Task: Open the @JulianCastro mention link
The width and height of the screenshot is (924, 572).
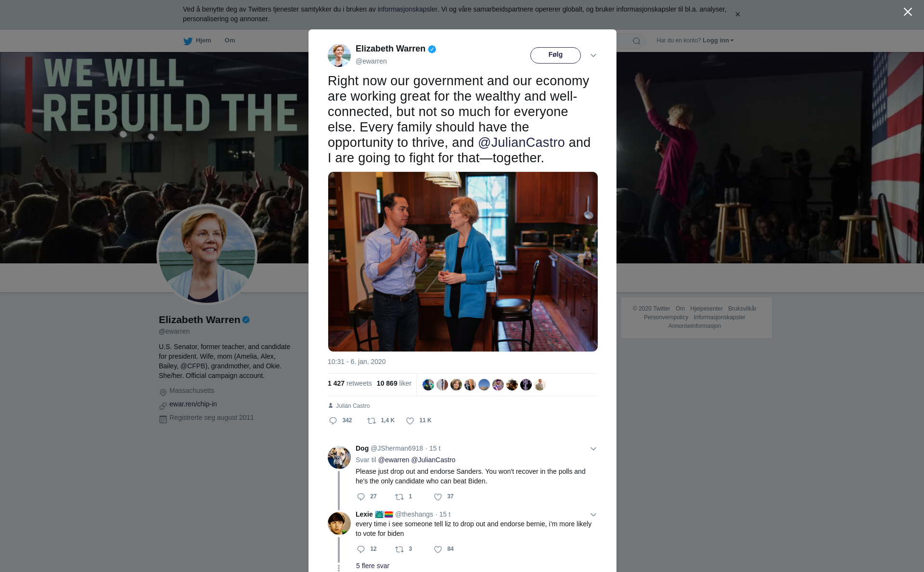Action: 521,143
